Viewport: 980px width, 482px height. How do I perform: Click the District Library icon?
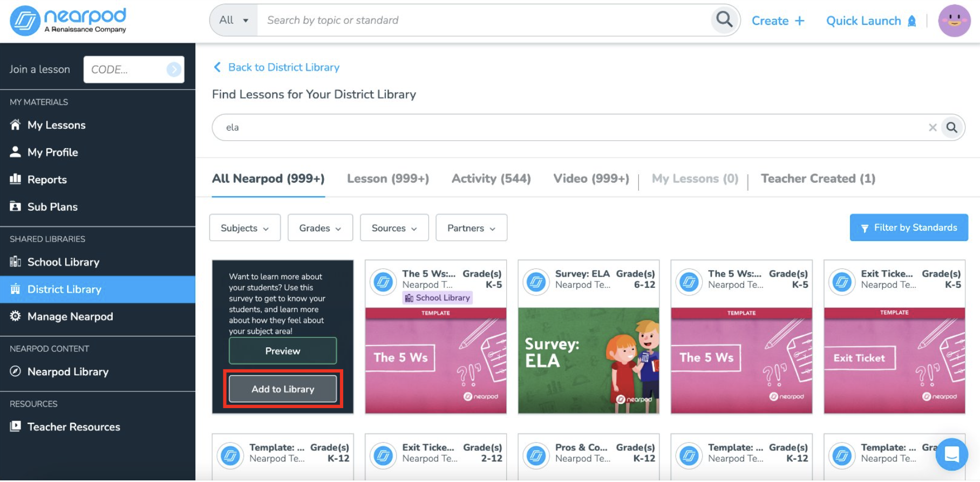16,289
